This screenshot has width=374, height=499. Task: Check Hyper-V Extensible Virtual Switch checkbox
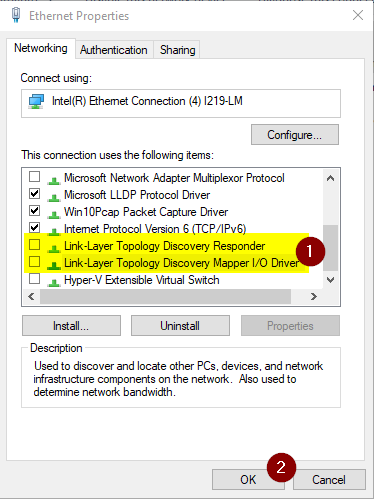tap(35, 279)
